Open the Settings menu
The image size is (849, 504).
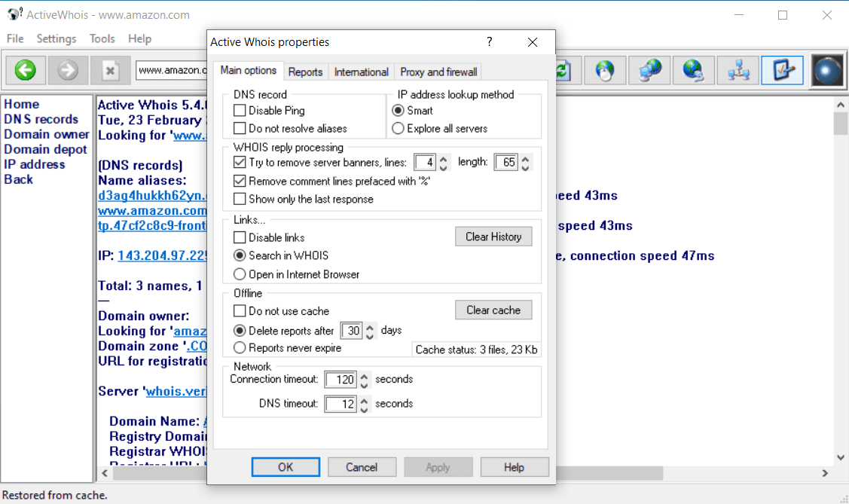pyautogui.click(x=56, y=38)
